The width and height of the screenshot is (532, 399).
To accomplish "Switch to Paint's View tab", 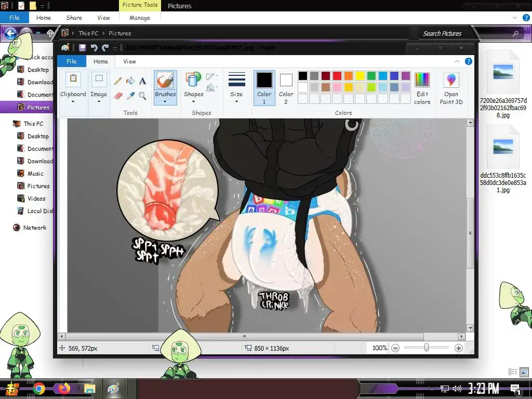I will pyautogui.click(x=129, y=61).
